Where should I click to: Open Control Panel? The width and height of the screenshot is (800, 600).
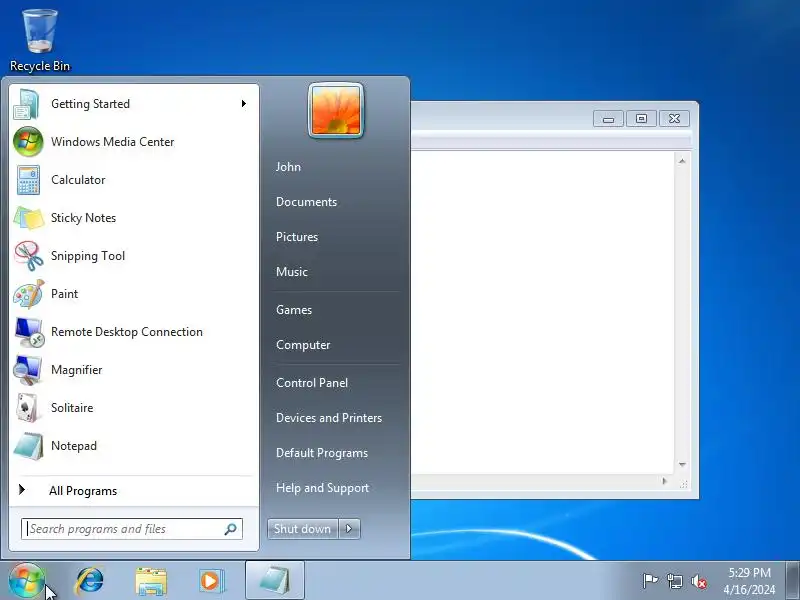pos(312,383)
